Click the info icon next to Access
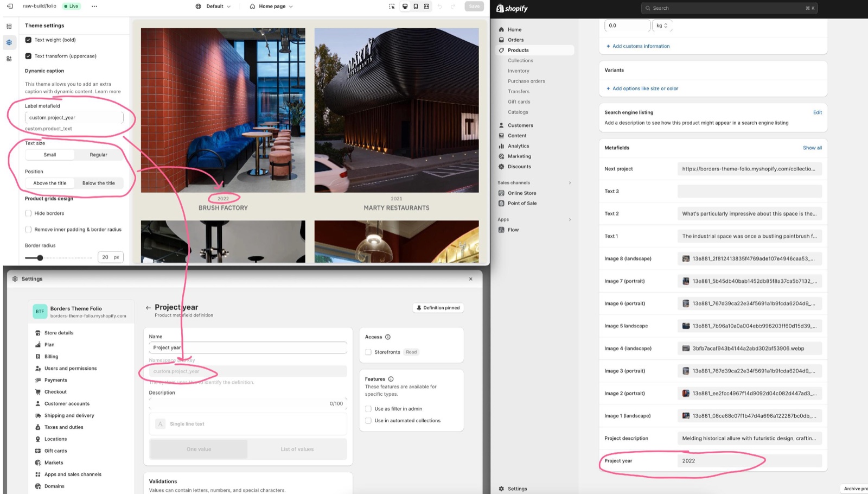Screen dimensions: 868x494 pyautogui.click(x=388, y=337)
